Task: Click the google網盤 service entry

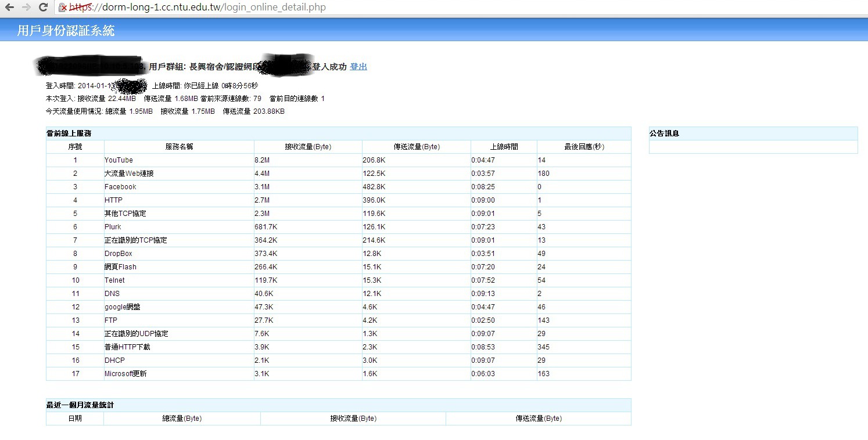Action: 122,307
